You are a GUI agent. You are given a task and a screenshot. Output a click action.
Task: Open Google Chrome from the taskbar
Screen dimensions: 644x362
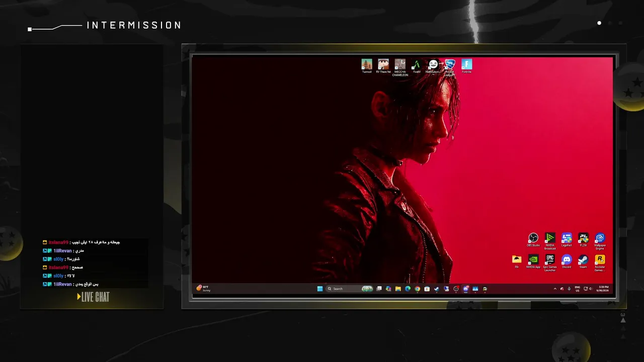417,289
